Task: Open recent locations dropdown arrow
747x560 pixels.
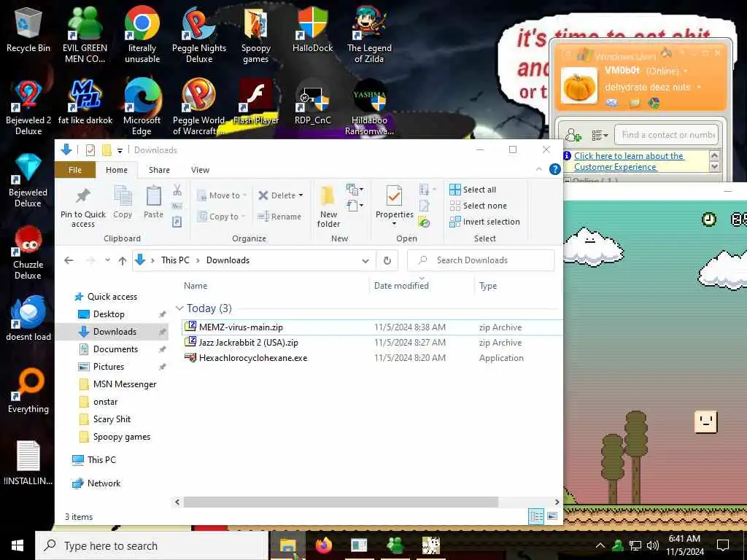Action: [x=108, y=260]
